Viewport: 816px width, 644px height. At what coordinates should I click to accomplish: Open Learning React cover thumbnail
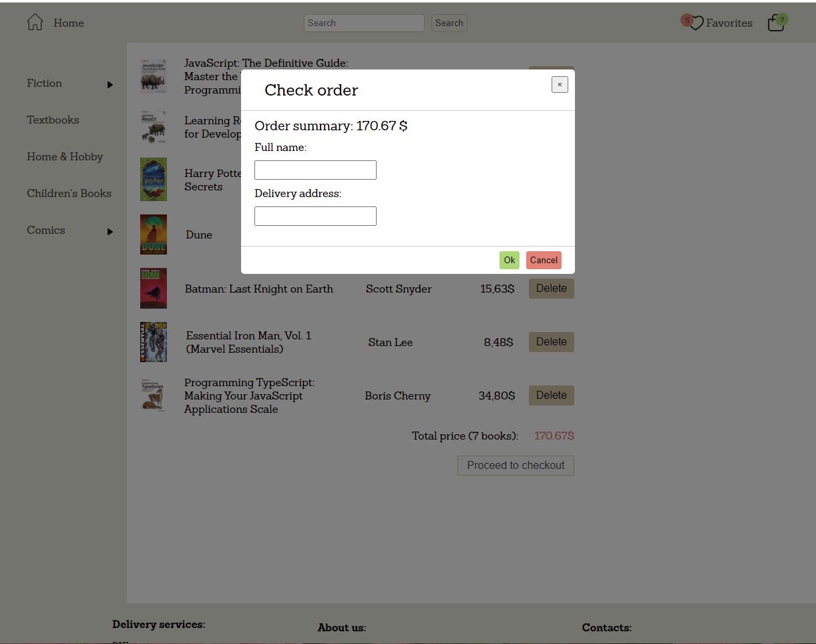154,127
